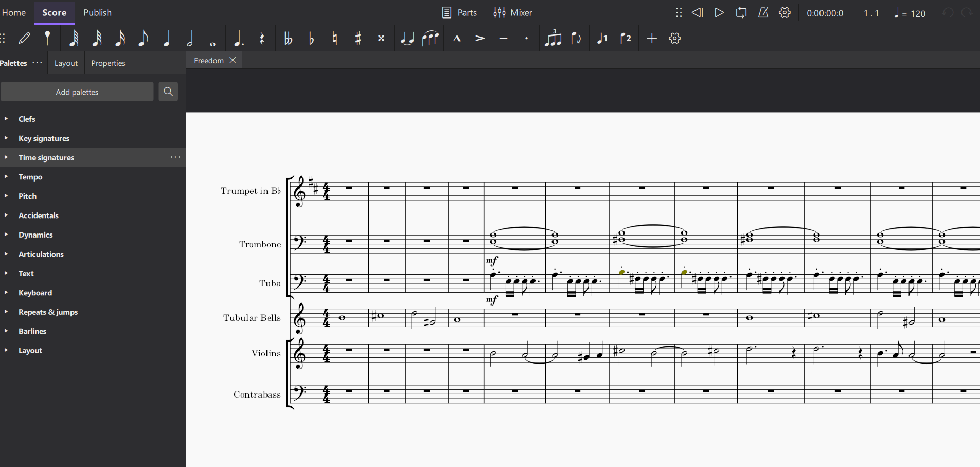
Task: Click the Tubular Bells staff label
Action: (252, 318)
